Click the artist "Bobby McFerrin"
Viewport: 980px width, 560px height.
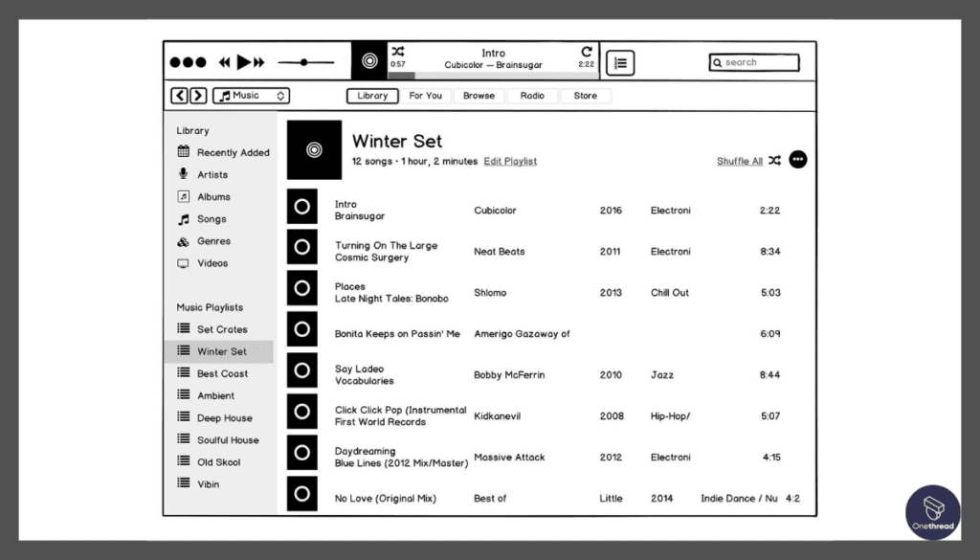click(x=509, y=375)
